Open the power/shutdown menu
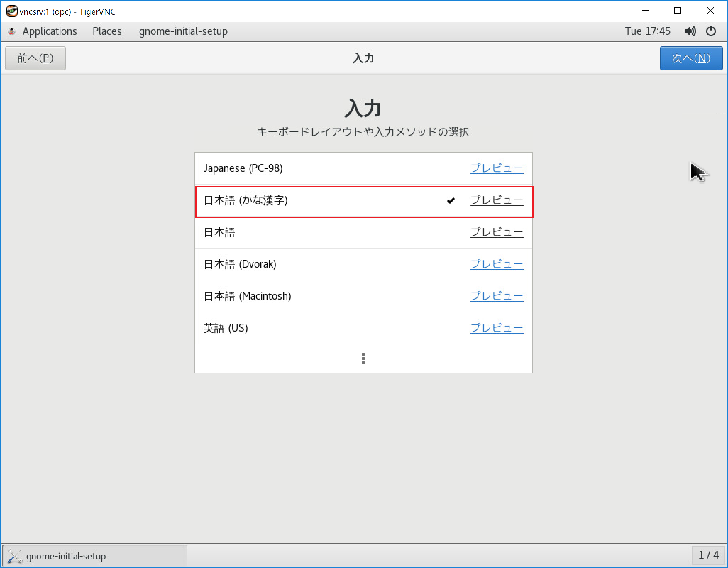Image resolution: width=728 pixels, height=568 pixels. pos(711,31)
